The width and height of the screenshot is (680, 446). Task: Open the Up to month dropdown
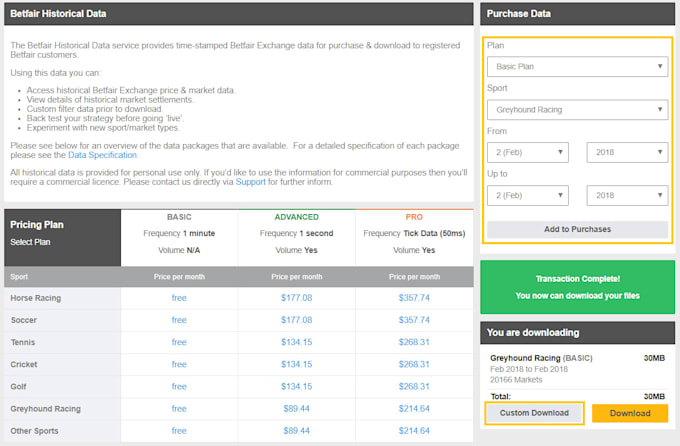point(528,195)
